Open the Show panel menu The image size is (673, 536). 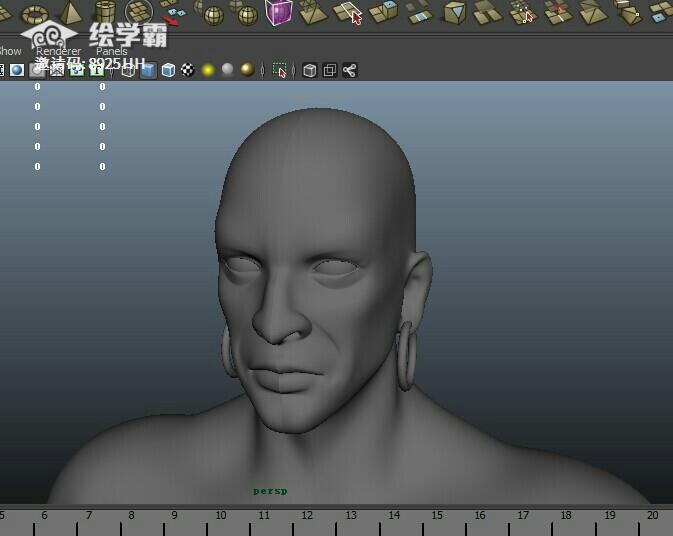tap(10, 51)
